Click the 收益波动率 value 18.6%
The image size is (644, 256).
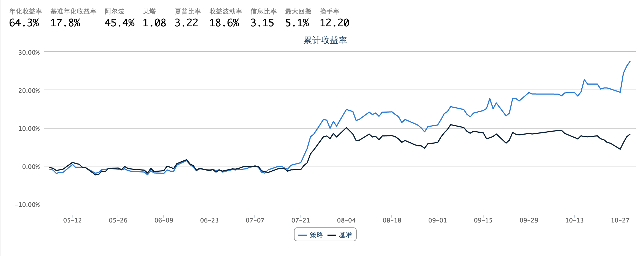pyautogui.click(x=224, y=23)
